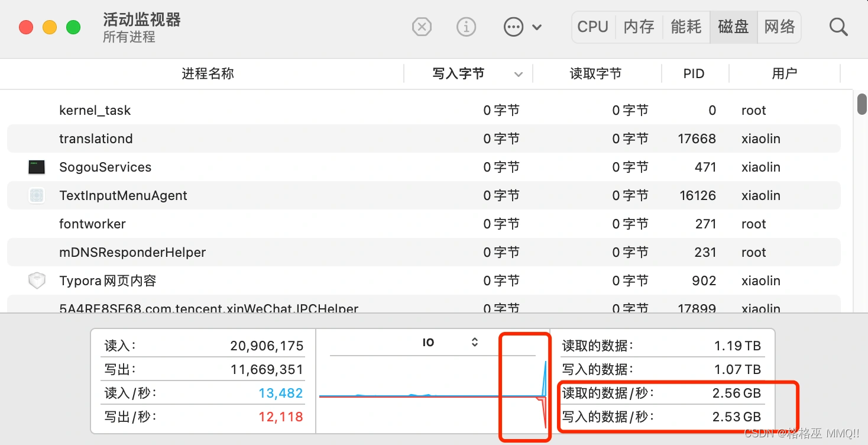Viewport: 868px width, 445px height.
Task: Select the mDNSResponderHelper process row
Action: [423, 253]
